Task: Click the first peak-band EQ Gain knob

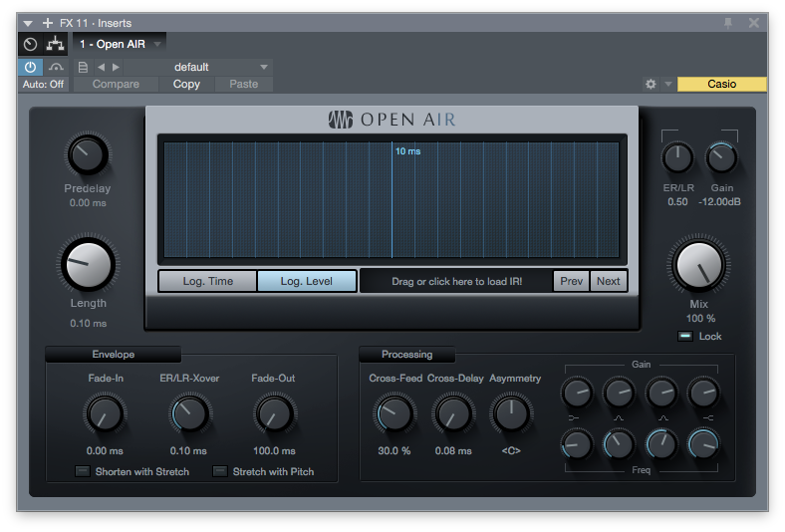Action: tap(619, 393)
